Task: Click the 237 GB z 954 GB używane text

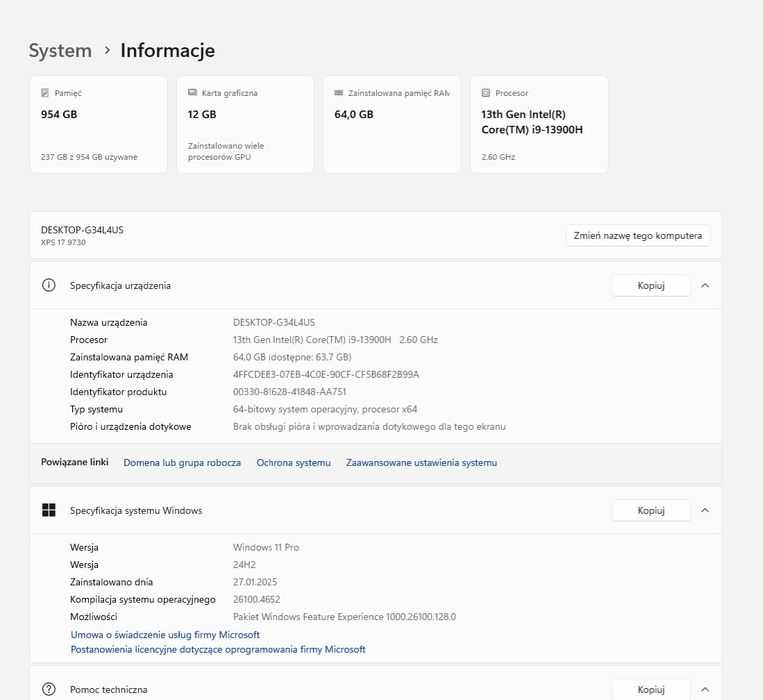Action: [89, 157]
